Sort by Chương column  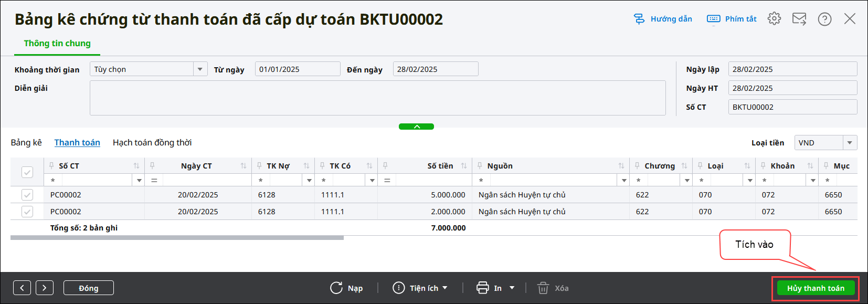tap(684, 165)
